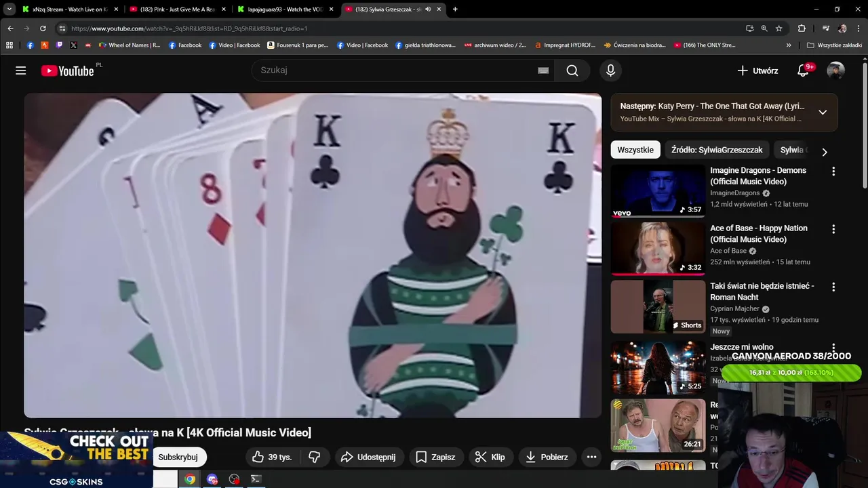Image resolution: width=868 pixels, height=488 pixels.
Task: Start voice search with microphone icon
Action: click(610, 70)
